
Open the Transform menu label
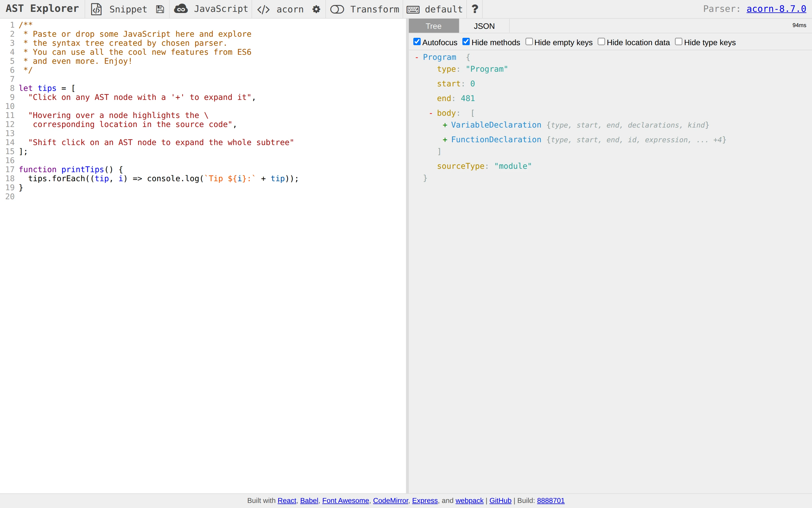374,9
